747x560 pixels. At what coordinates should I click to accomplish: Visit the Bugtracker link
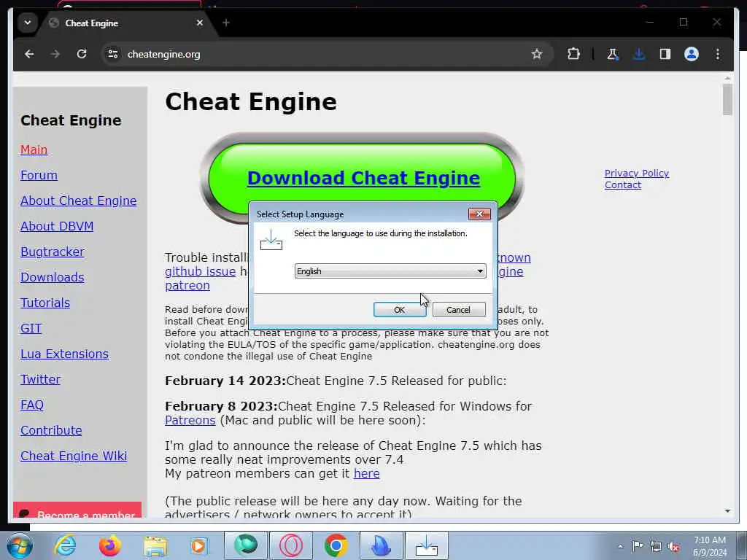pyautogui.click(x=53, y=252)
